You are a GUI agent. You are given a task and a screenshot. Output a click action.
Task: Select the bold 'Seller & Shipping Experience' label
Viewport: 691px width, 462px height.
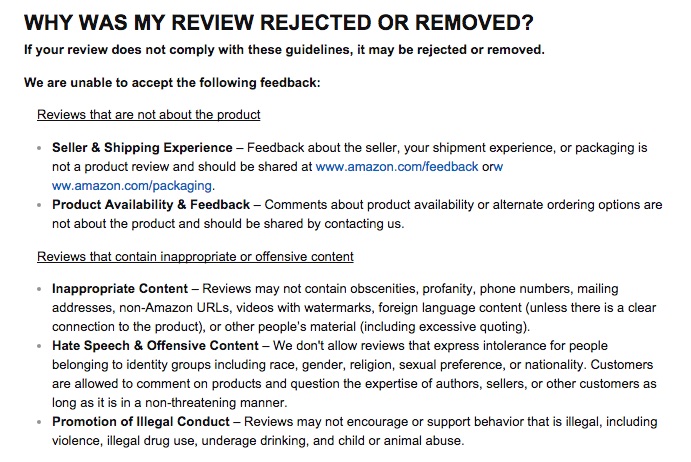pyautogui.click(x=142, y=147)
